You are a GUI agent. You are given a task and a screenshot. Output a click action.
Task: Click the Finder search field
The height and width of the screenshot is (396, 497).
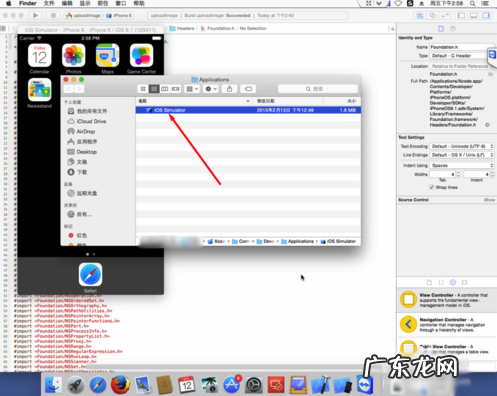click(x=318, y=89)
